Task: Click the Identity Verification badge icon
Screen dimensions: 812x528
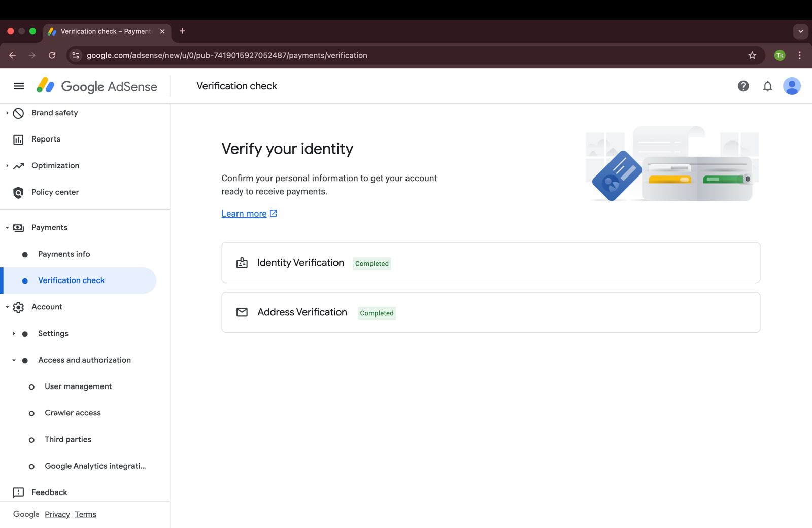Action: 242,263
